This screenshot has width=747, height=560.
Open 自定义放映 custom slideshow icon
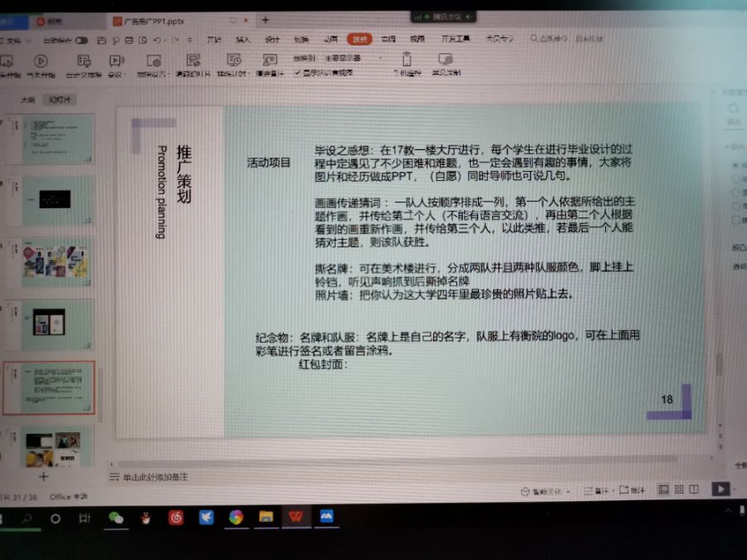[x=83, y=61]
